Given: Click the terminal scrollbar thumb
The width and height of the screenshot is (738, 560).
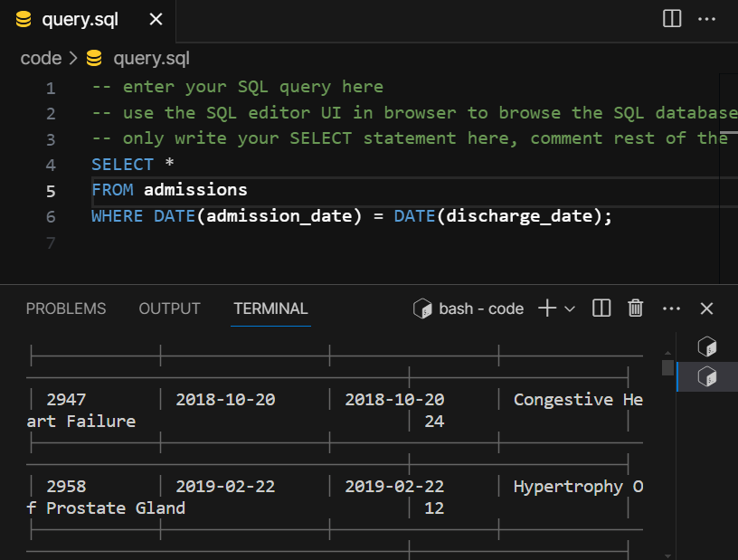Looking at the screenshot, I should tap(667, 368).
